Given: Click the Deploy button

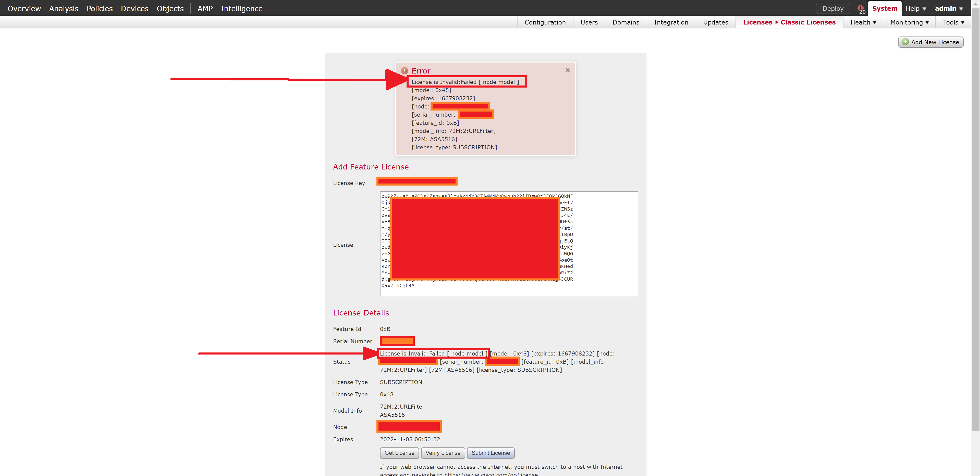Looking at the screenshot, I should click(x=833, y=8).
